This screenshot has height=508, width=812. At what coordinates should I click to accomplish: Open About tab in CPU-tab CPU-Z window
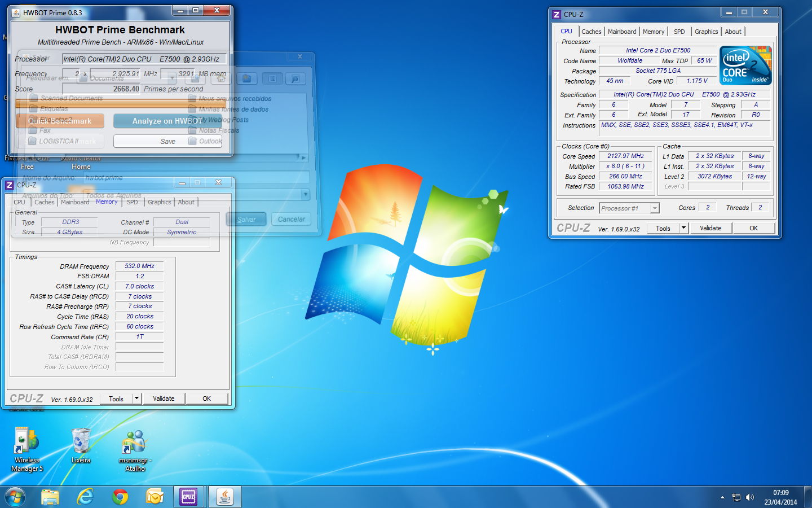(733, 32)
